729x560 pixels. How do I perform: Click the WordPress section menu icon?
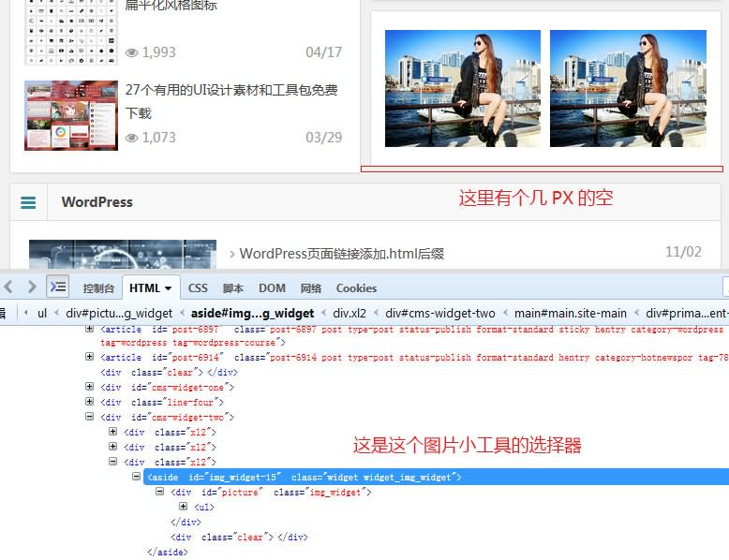28,202
